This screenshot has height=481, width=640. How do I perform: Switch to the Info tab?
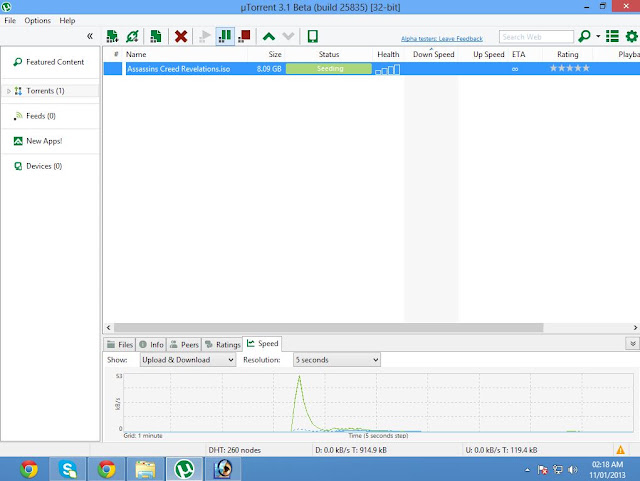151,345
